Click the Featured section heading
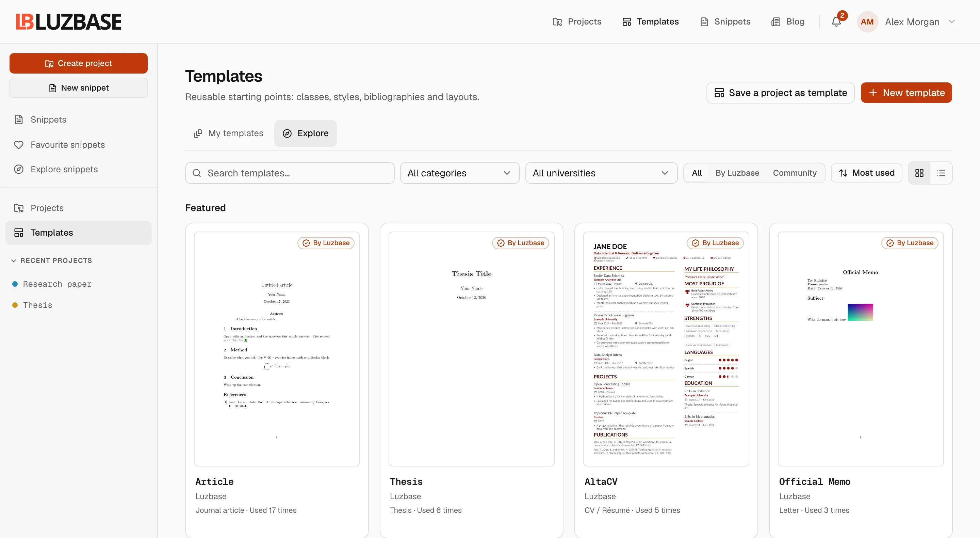This screenshot has height=538, width=980. [x=206, y=208]
